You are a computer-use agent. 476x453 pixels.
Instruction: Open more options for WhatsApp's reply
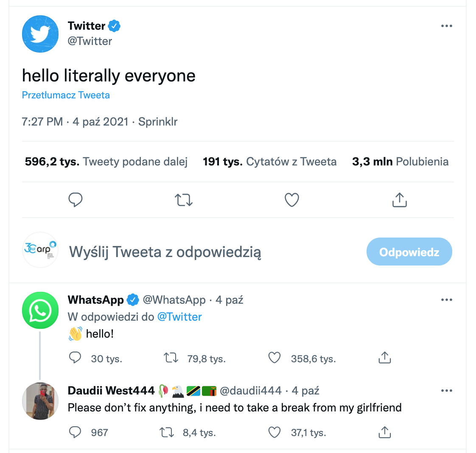click(446, 300)
